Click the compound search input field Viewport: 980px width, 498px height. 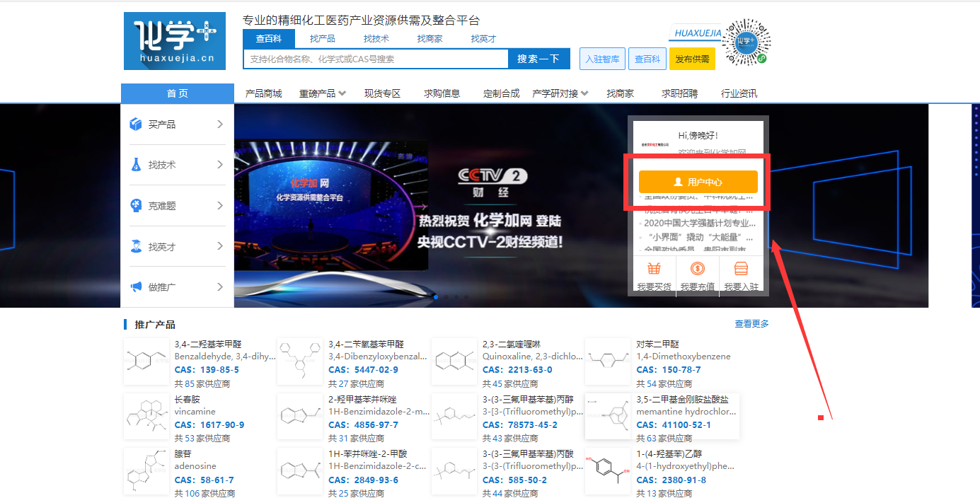(376, 59)
